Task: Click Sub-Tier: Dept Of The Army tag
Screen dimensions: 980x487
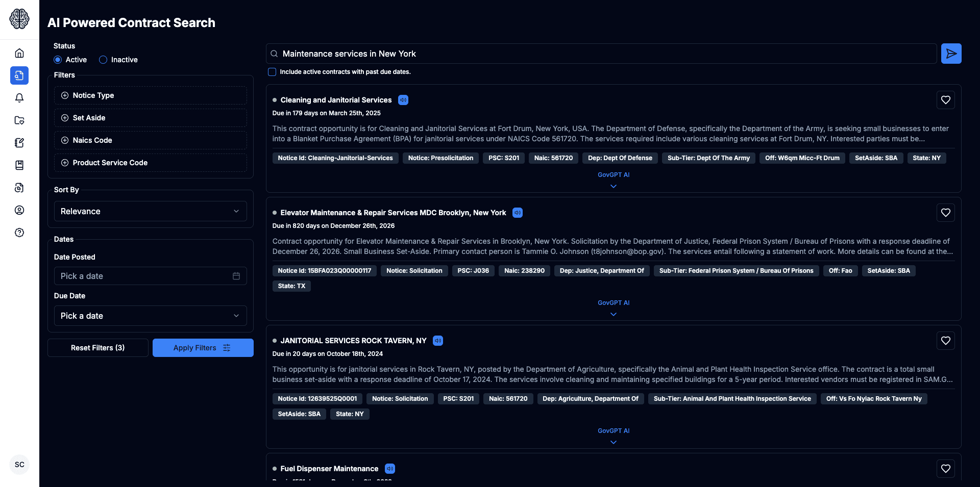Action: tap(708, 158)
